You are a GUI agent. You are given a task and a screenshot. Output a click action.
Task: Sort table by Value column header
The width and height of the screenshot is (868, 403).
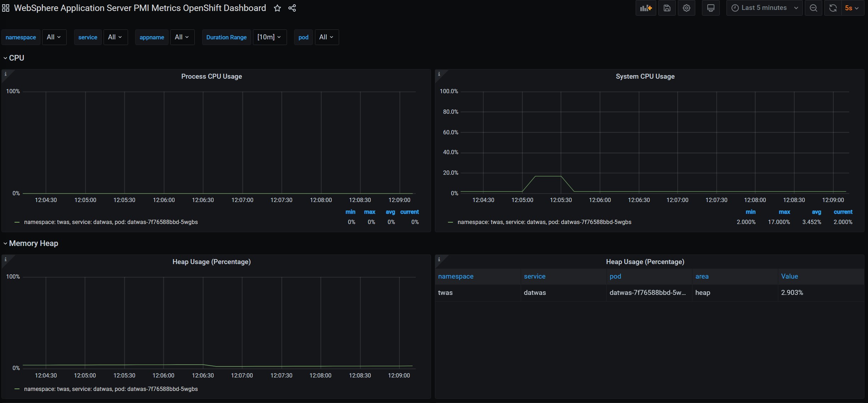point(789,276)
